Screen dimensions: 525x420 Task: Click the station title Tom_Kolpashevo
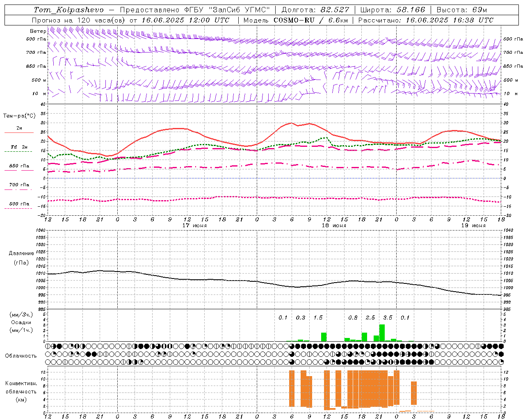(68, 10)
